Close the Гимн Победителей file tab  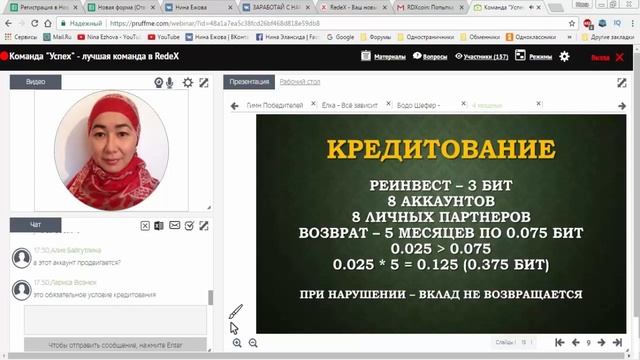pos(313,104)
